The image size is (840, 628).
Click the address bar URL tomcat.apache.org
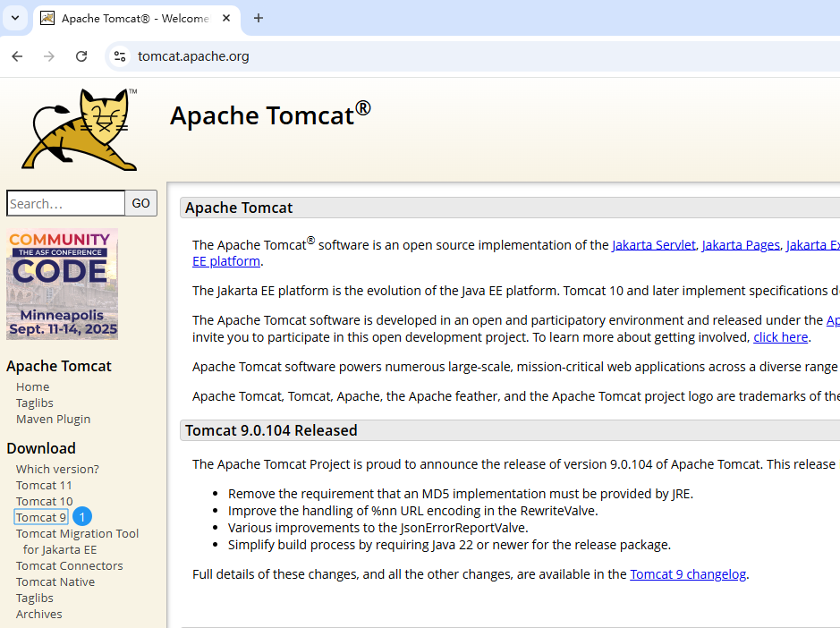193,56
